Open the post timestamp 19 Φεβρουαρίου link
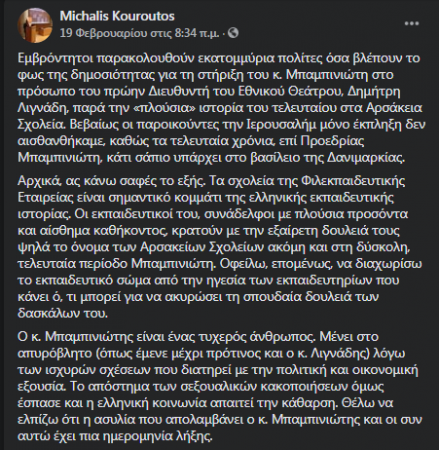The width and height of the screenshot is (439, 450). 139,33
